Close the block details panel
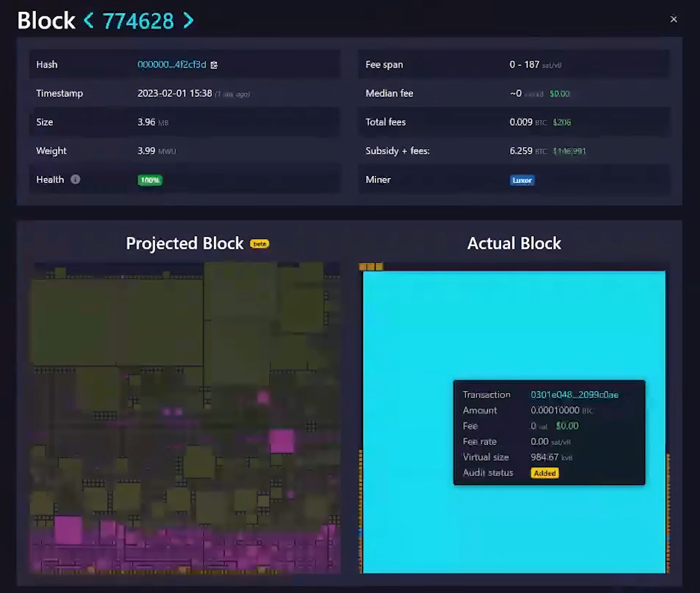The height and width of the screenshot is (593, 700). pos(673,20)
